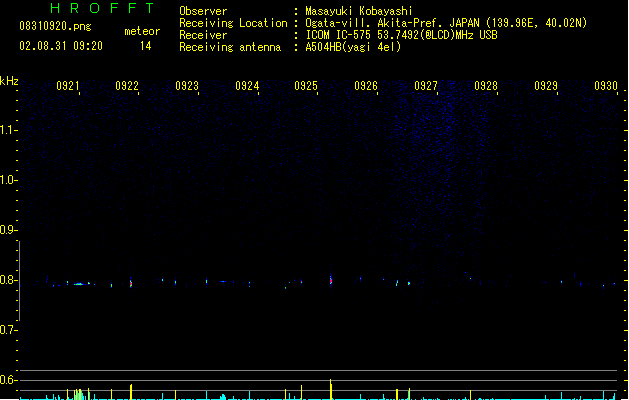Image resolution: width=629 pixels, height=400 pixels.
Task: Click the A504HB(yagi 4el) antenna text
Action: click(x=353, y=47)
